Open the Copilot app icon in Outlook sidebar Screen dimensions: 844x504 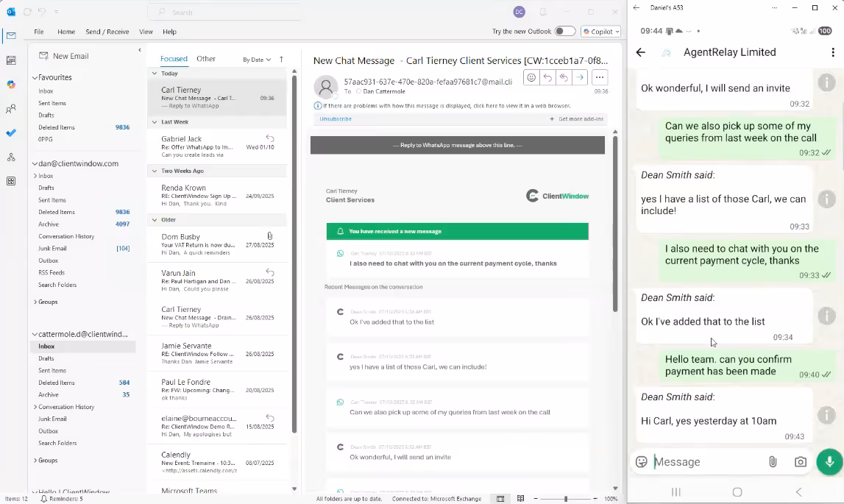pos(11,85)
